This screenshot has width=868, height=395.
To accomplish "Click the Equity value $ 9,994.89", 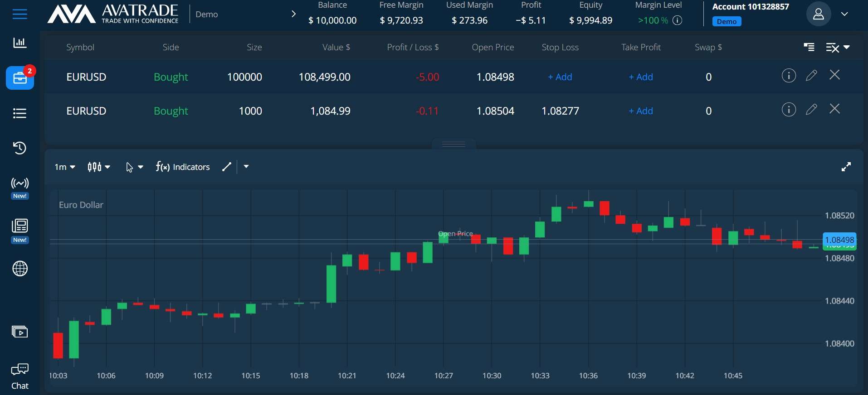I will 590,20.
